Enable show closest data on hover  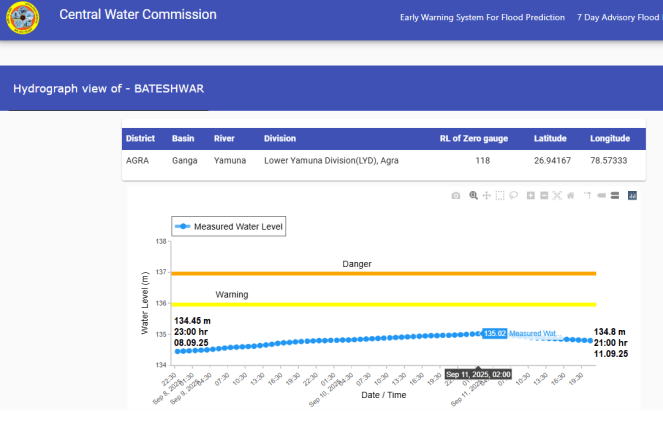point(601,196)
